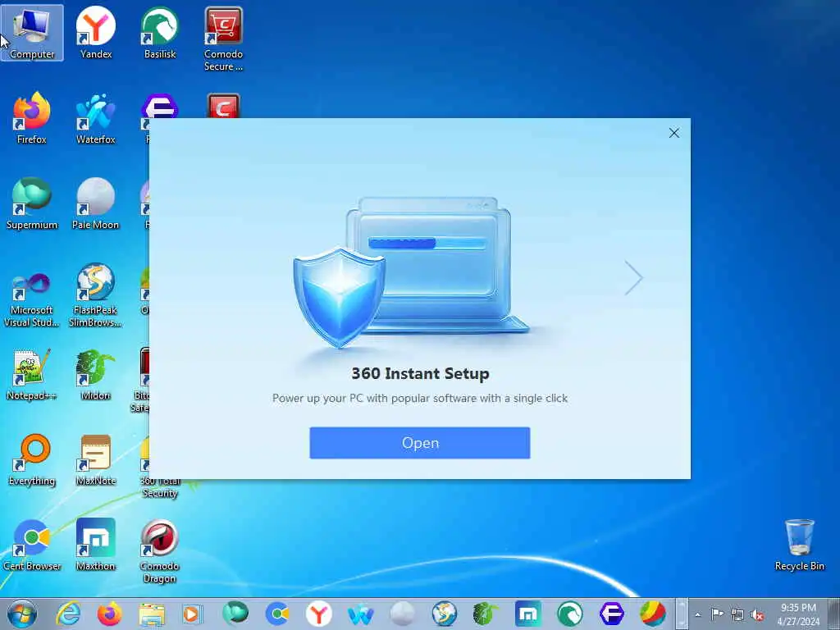The height and width of the screenshot is (630, 840).
Task: Show hidden system tray icons
Action: pos(698,615)
